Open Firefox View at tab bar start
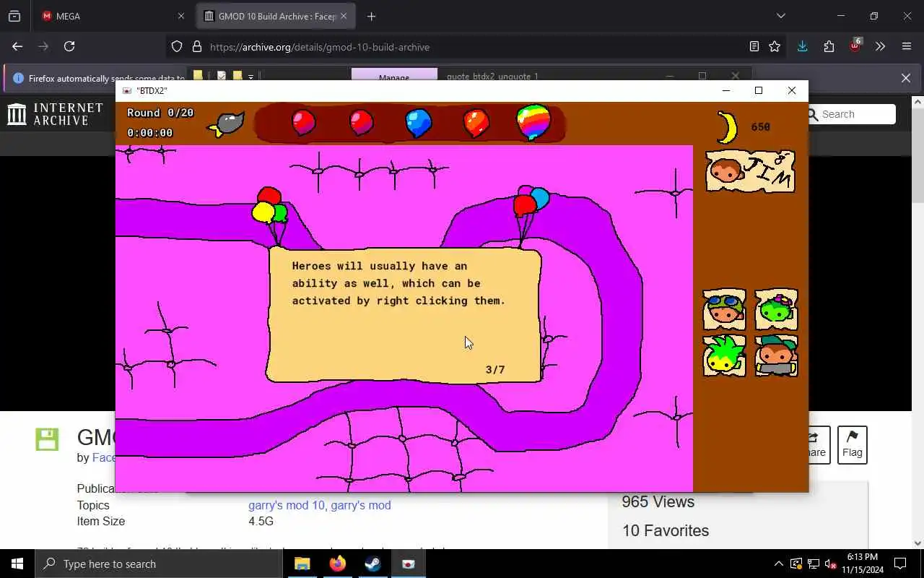Viewport: 924px width, 578px height. pyautogui.click(x=14, y=16)
